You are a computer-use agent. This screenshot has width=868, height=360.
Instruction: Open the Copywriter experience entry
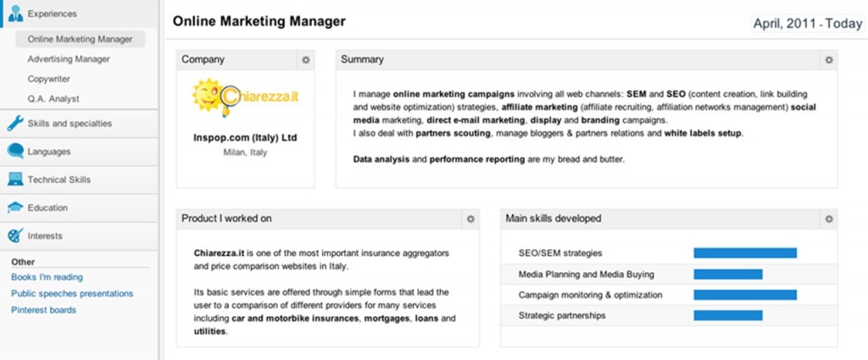click(48, 79)
